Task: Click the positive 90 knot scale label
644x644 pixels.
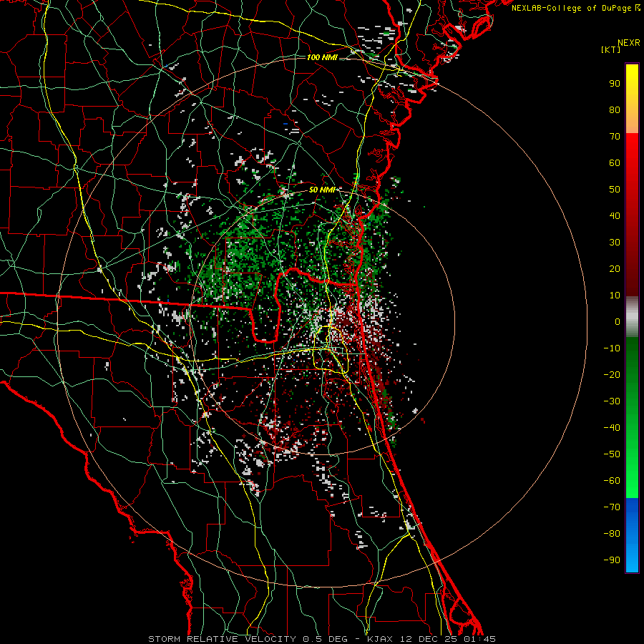Action: coord(615,84)
